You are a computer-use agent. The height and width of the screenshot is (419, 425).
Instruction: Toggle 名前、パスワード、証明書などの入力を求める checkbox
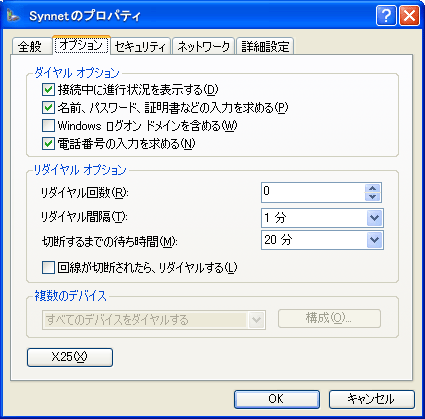[x=48, y=107]
